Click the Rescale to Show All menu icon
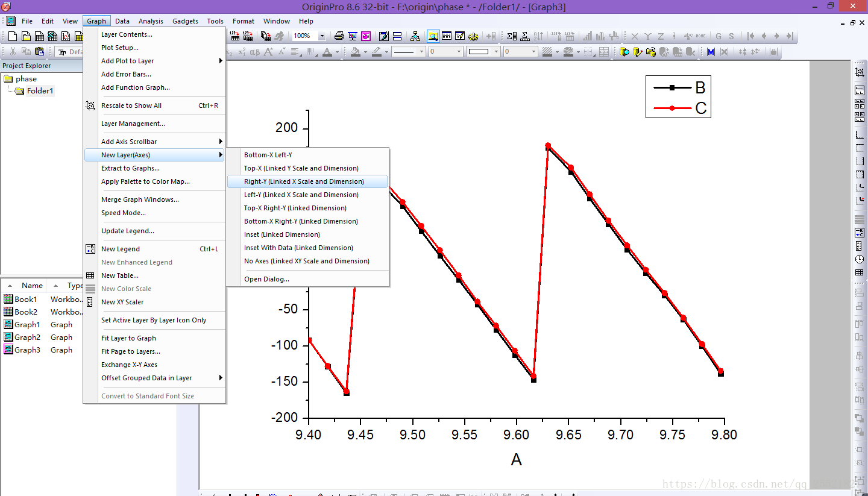The image size is (868, 496). (90, 105)
